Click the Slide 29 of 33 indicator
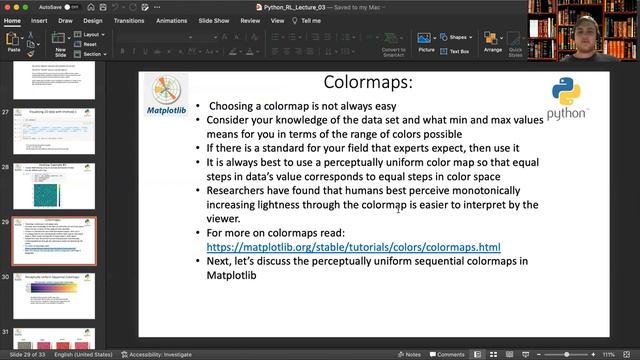640x360 pixels. pos(27,354)
